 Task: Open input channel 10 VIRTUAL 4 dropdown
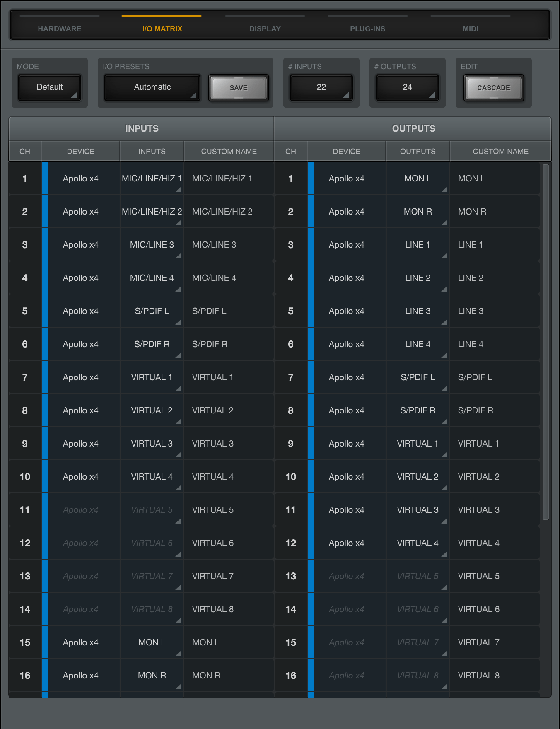152,477
